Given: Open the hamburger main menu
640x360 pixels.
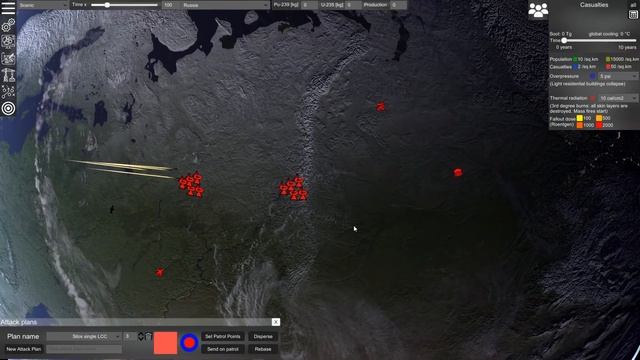Looking at the screenshot, I should [8, 8].
